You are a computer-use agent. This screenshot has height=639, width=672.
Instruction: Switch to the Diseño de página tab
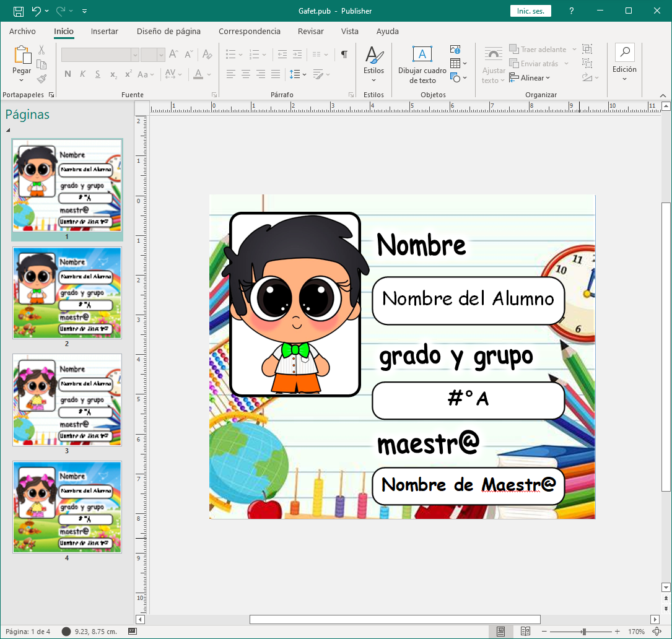point(168,31)
